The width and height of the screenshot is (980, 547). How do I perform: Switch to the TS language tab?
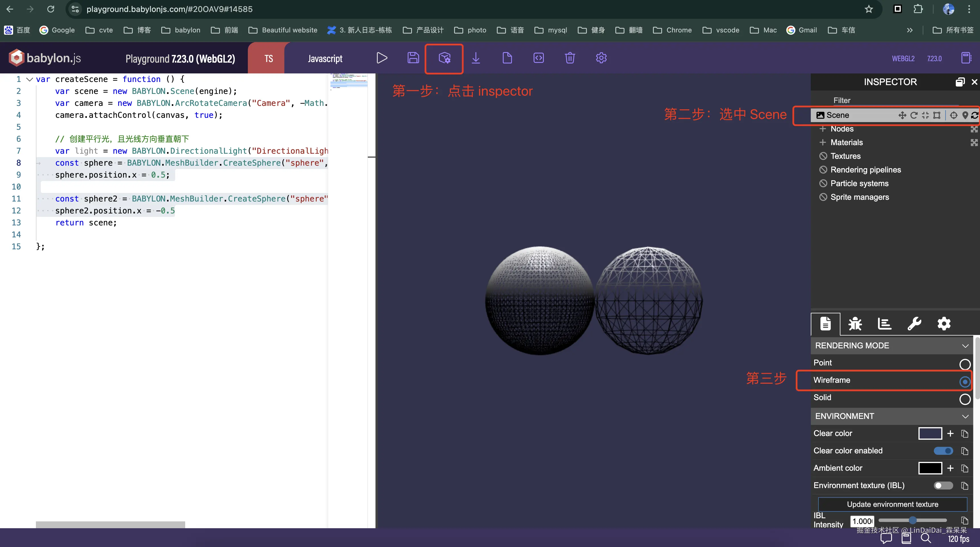click(x=269, y=59)
